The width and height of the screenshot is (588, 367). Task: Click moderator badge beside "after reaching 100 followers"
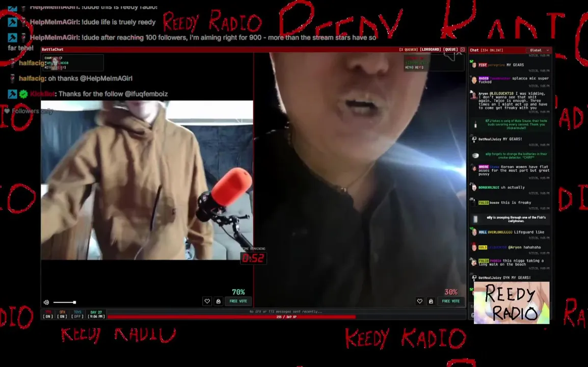click(x=12, y=38)
